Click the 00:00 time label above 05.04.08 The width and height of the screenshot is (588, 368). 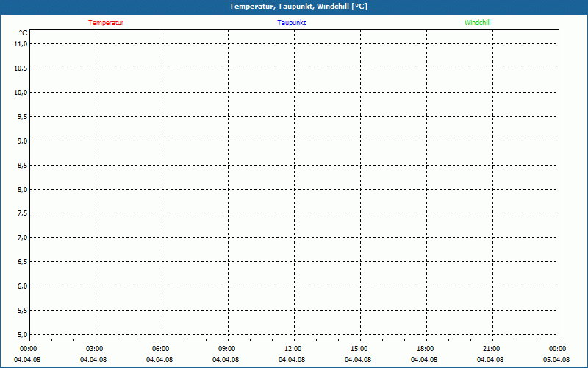(558, 349)
